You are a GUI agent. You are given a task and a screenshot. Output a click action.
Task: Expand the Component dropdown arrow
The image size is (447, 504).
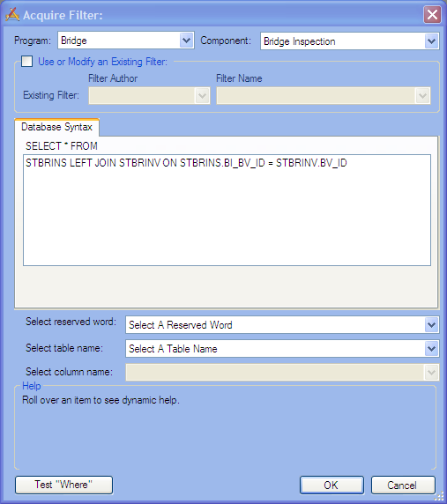431,41
